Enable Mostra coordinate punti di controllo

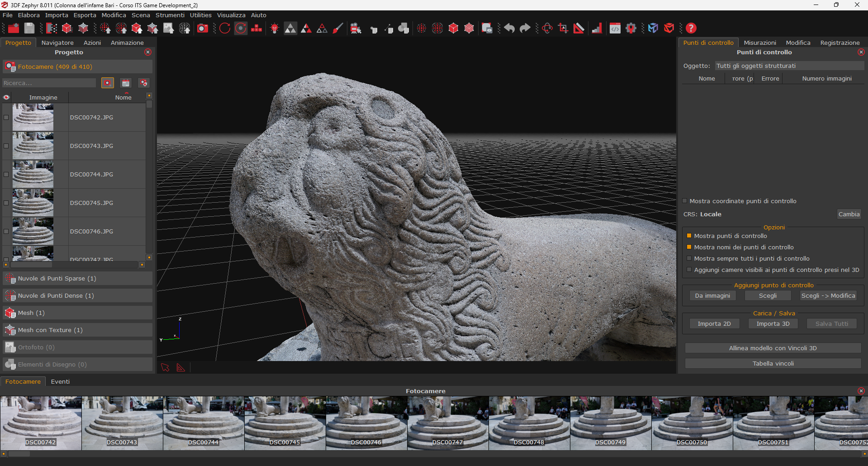pyautogui.click(x=685, y=201)
